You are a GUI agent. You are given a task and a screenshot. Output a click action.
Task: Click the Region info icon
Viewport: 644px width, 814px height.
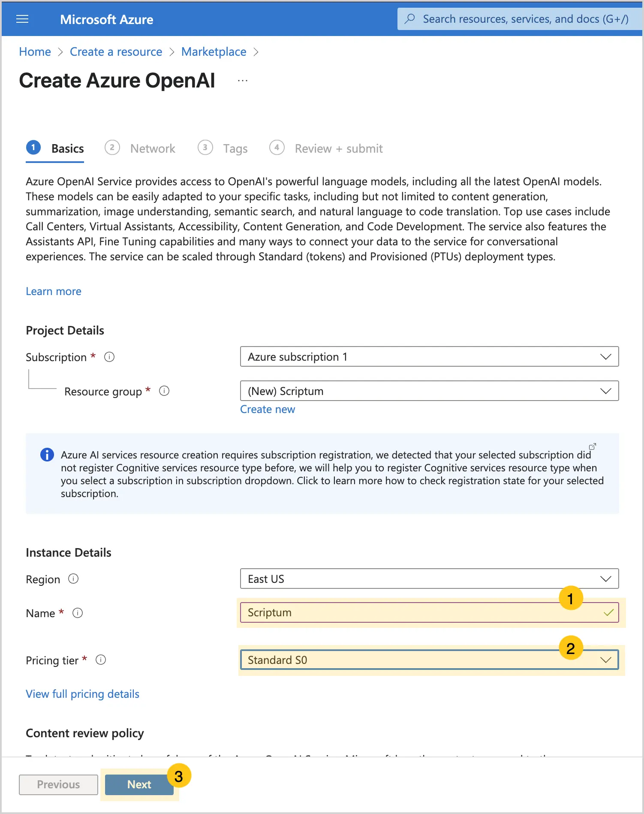73,579
